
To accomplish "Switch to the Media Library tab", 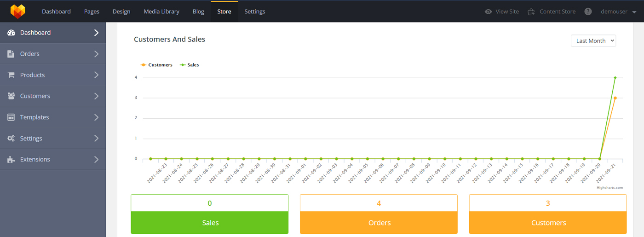I will [x=161, y=12].
